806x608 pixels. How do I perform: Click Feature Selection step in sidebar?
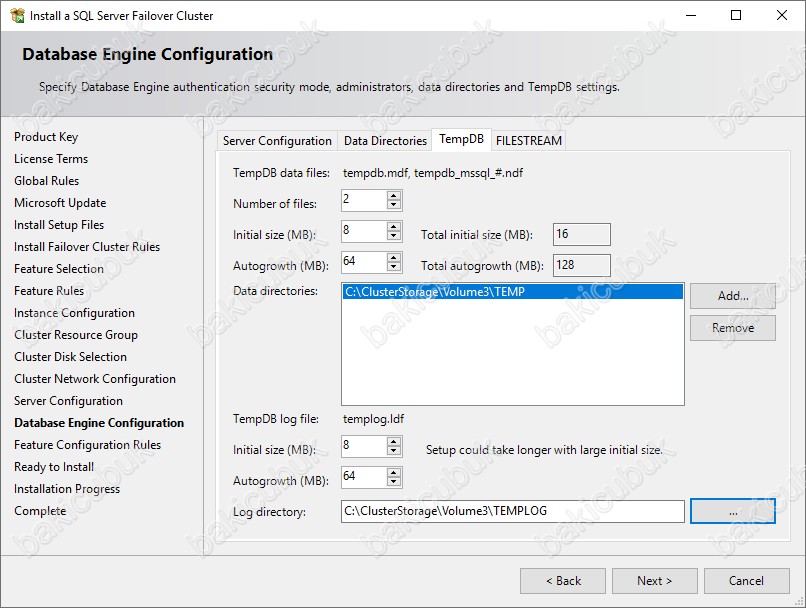(x=59, y=269)
